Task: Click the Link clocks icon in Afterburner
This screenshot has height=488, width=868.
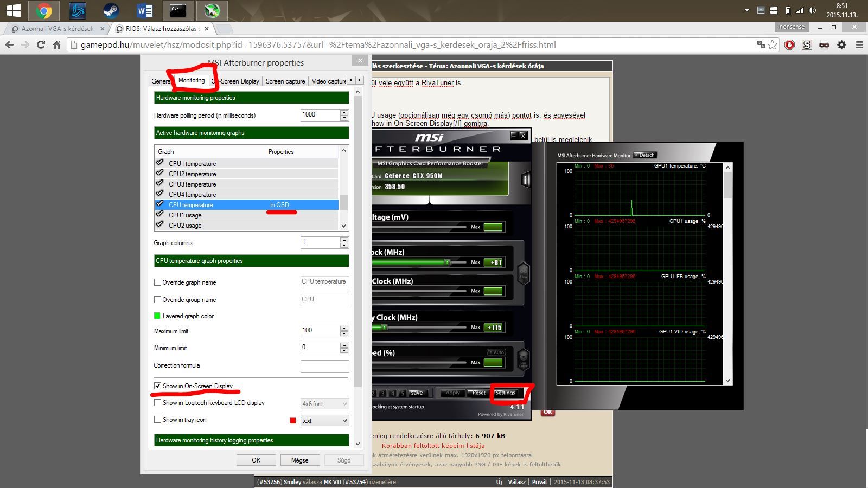Action: pos(523,273)
